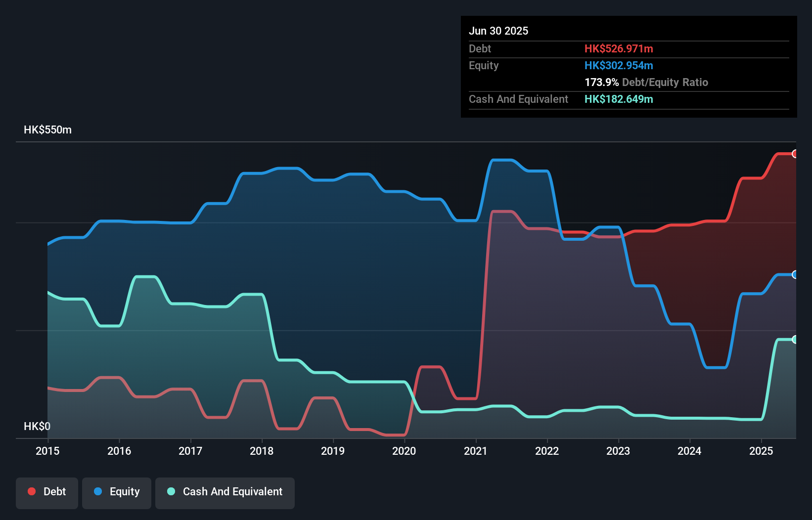812x520 pixels.
Task: Select the 2020 label on the x-axis
Action: (x=404, y=451)
